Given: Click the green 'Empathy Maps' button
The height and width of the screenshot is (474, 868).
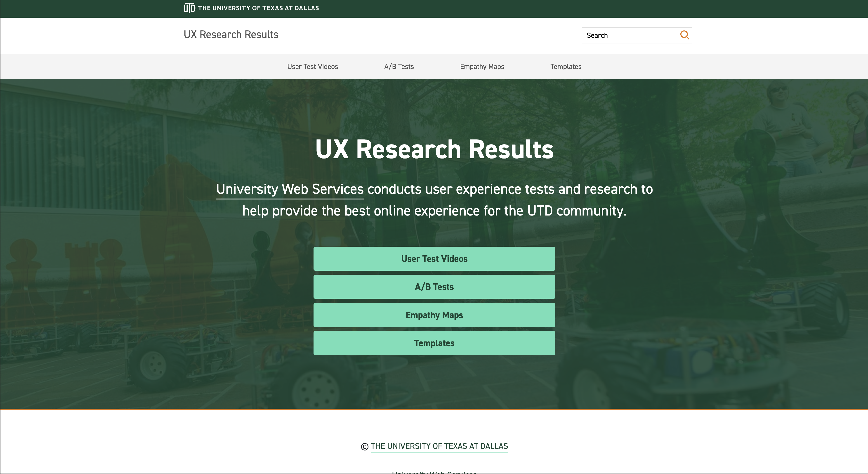Looking at the screenshot, I should point(434,315).
